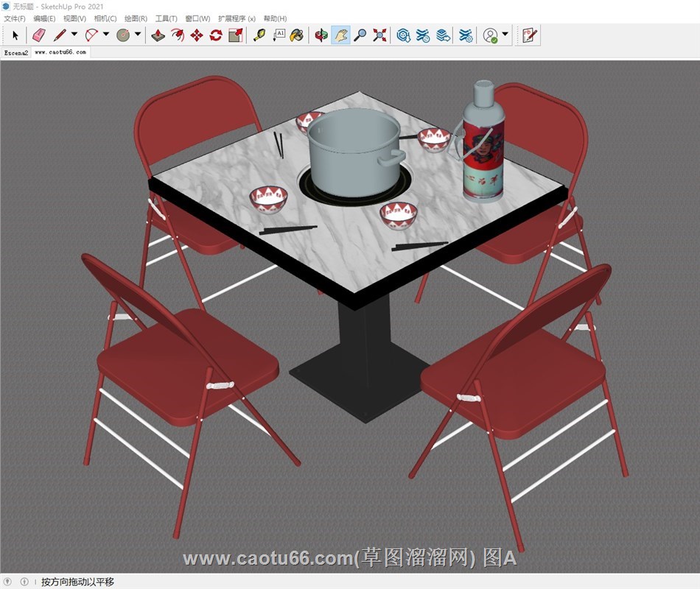Select the Rotate tool
Image resolution: width=700 pixels, height=589 pixels.
click(216, 35)
